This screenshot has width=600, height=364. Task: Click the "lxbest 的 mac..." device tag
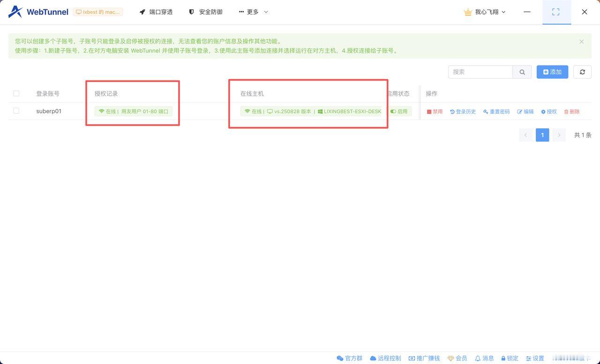pyautogui.click(x=98, y=12)
